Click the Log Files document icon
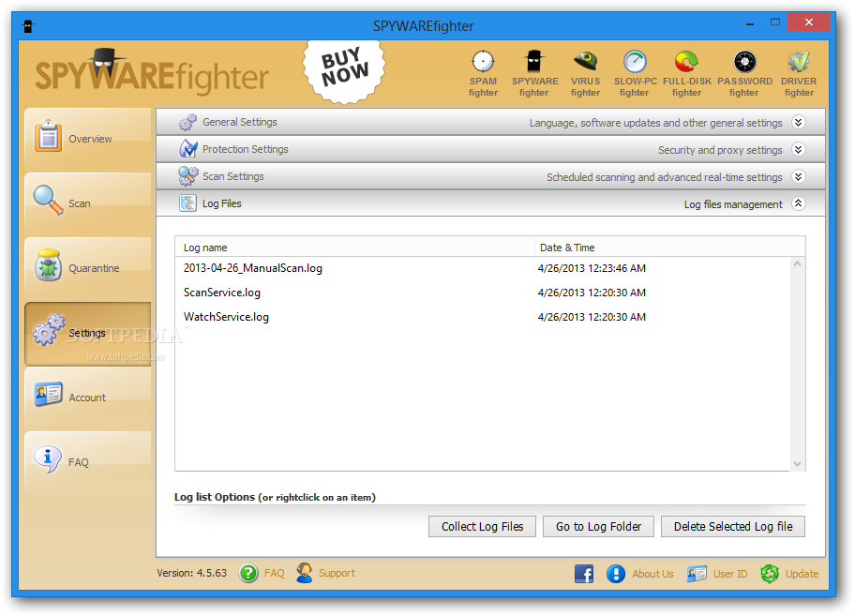The height and width of the screenshot is (616, 855). pos(188,203)
